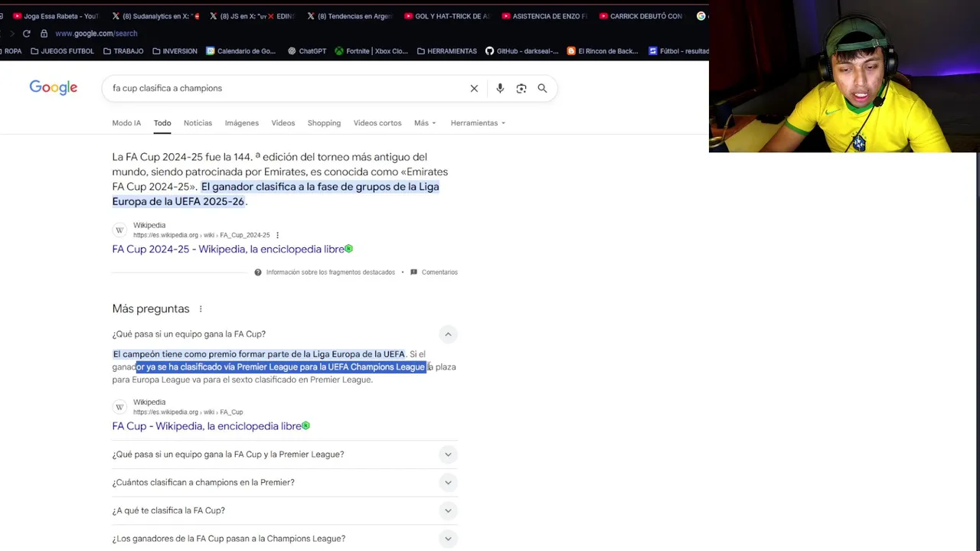Screen dimensions: 980x551
Task: Open the Videos cortos results tab
Action: coord(377,122)
